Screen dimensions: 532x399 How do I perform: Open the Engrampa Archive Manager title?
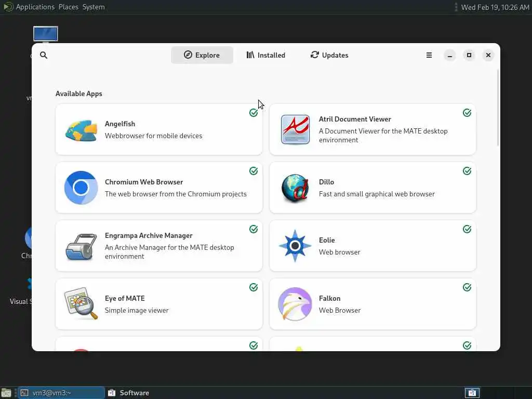point(149,235)
